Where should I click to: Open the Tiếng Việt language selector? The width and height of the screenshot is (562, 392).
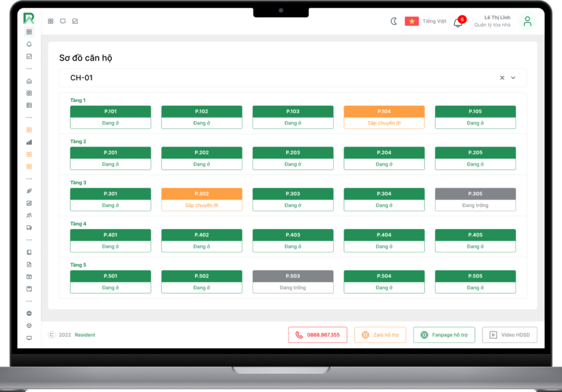coord(426,21)
